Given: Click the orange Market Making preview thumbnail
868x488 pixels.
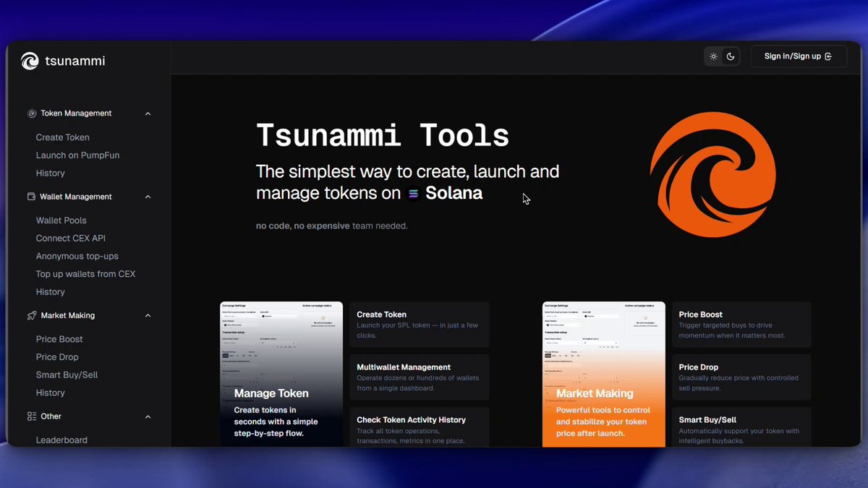Looking at the screenshot, I should click(604, 374).
